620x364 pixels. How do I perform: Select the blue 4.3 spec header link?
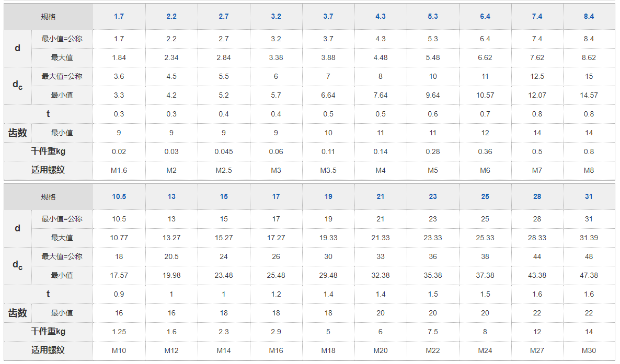(380, 17)
